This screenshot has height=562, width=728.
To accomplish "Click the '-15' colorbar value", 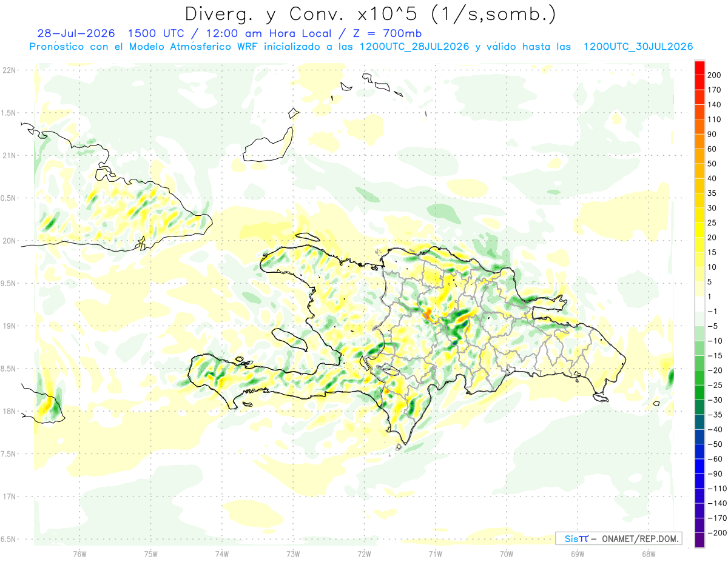I will (x=716, y=355).
